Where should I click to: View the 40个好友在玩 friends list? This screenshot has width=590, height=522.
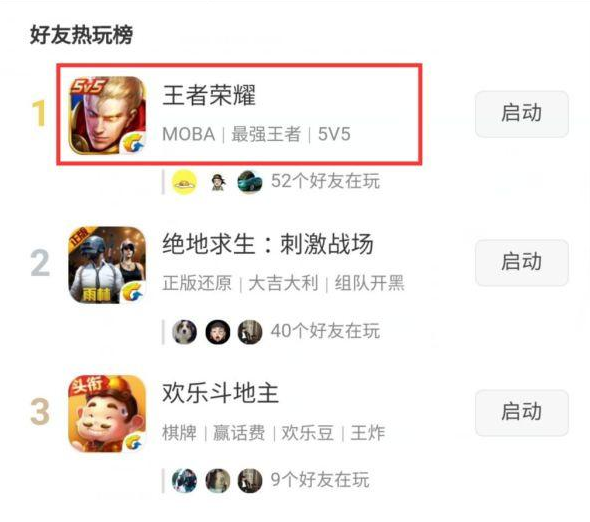[325, 331]
